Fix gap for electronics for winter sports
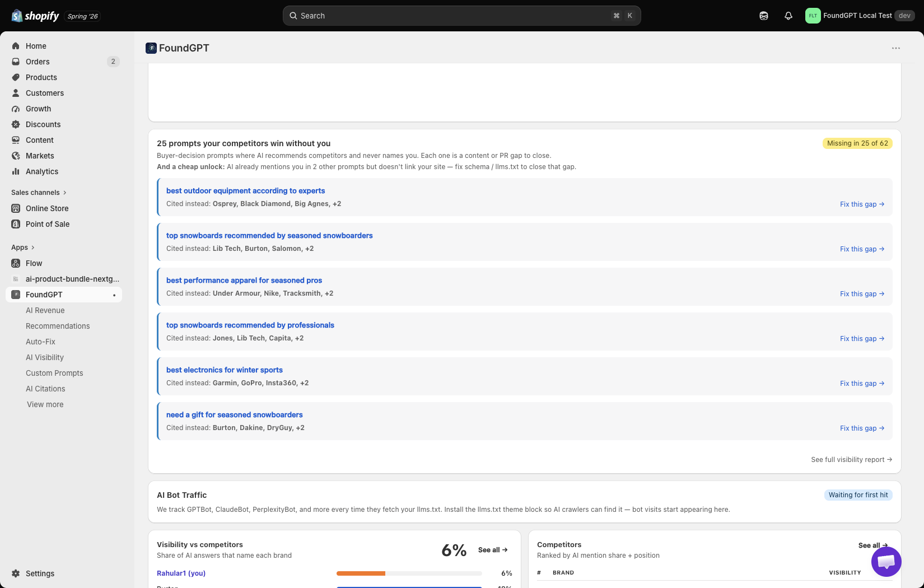 pos(862,384)
